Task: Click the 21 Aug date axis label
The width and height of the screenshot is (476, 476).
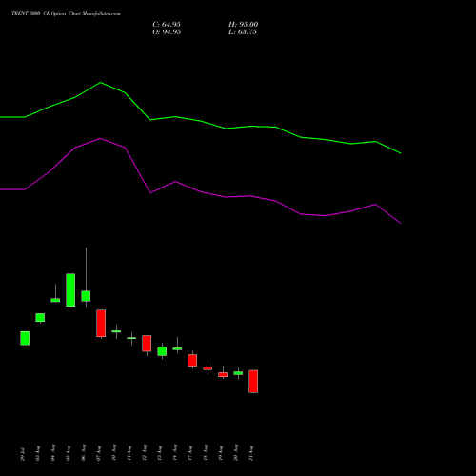Action: point(250,453)
